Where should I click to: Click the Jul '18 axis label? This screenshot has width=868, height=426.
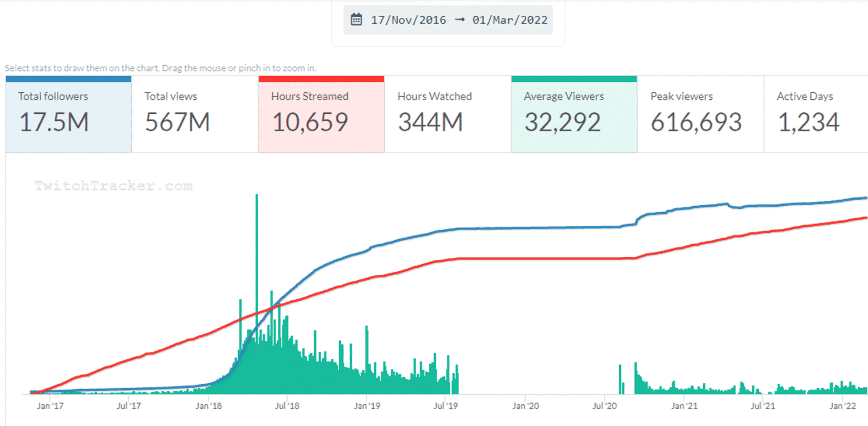287,406
